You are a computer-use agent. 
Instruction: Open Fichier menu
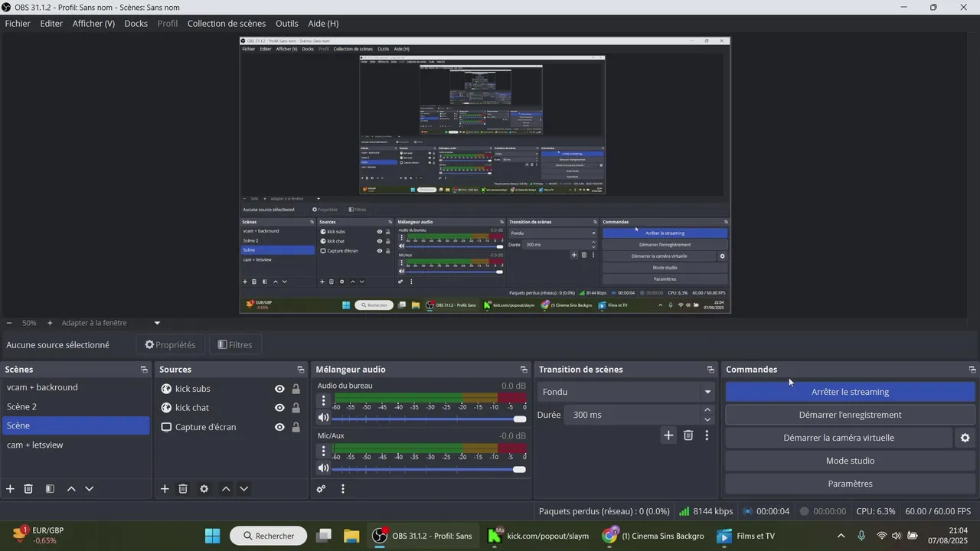pyautogui.click(x=18, y=24)
